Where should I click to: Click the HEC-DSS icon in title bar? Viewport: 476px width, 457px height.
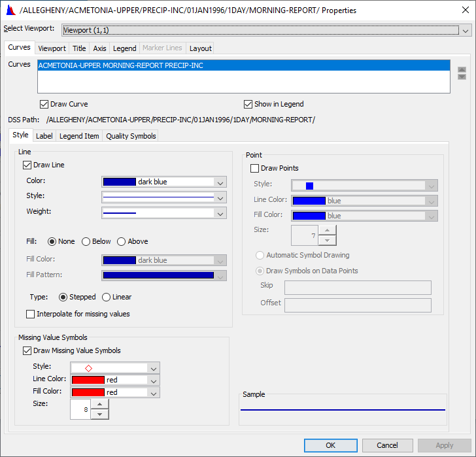tap(10, 10)
